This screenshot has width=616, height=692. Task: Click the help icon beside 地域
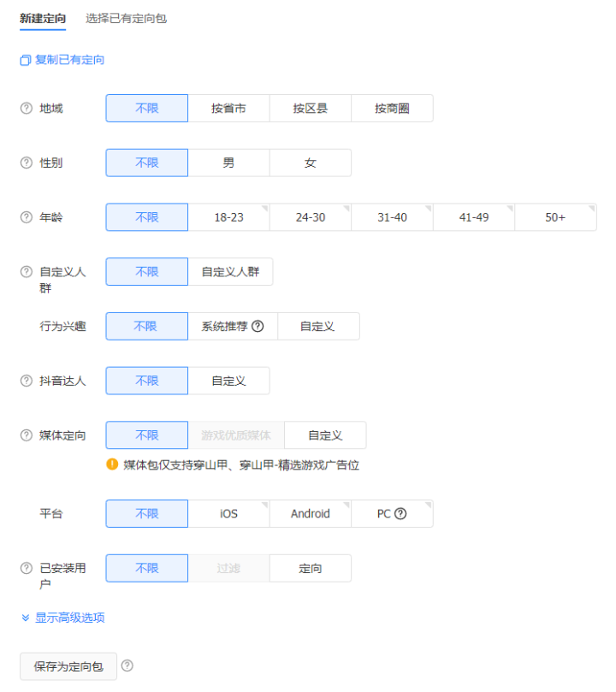tap(26, 109)
